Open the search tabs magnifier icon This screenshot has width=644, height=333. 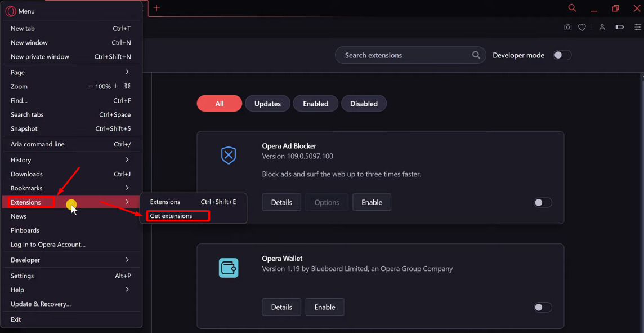click(572, 8)
